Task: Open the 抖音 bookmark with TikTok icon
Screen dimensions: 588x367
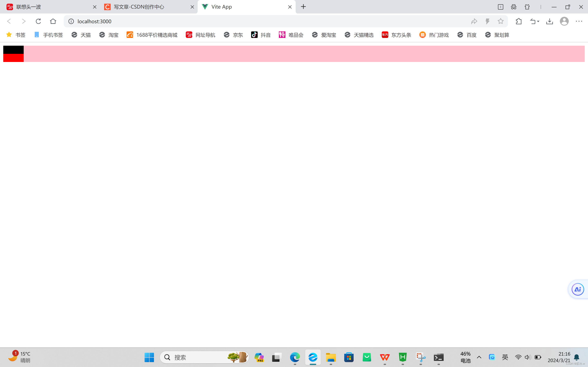Action: point(261,35)
